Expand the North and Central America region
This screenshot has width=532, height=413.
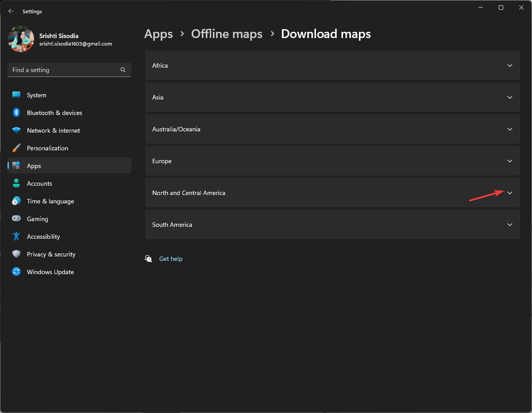coord(509,193)
